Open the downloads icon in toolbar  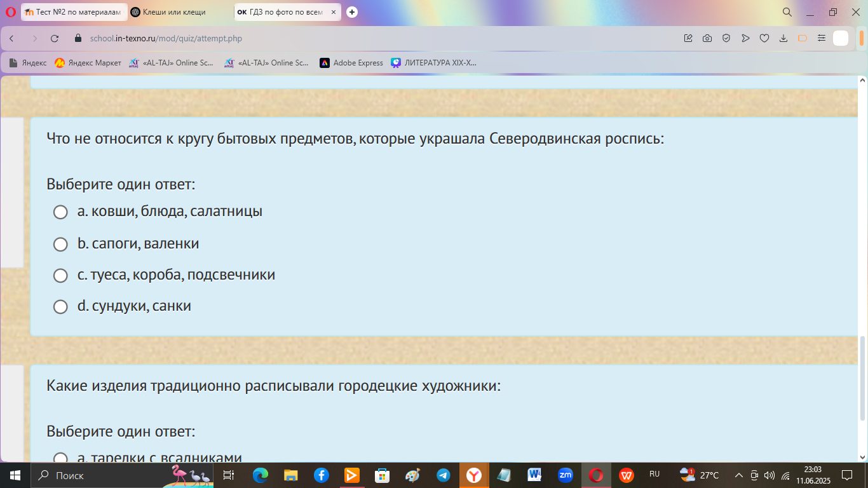[783, 38]
